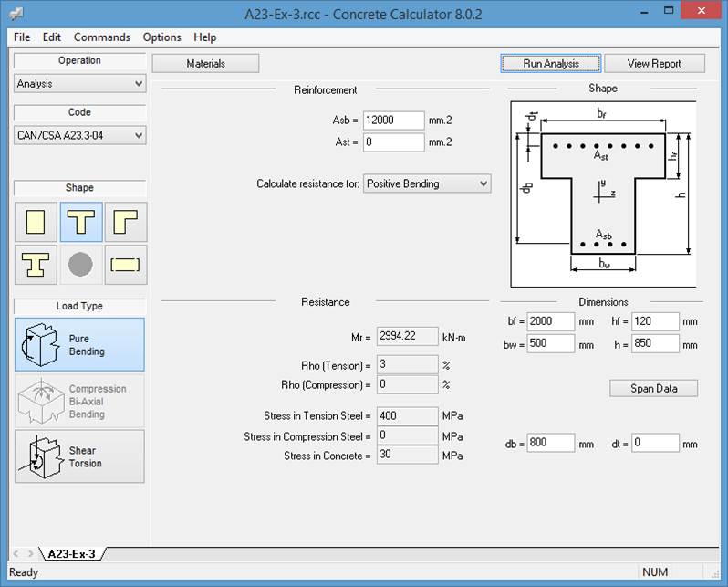Open the Code CAN/CSA A23.3-04 dropdown

[x=80, y=135]
